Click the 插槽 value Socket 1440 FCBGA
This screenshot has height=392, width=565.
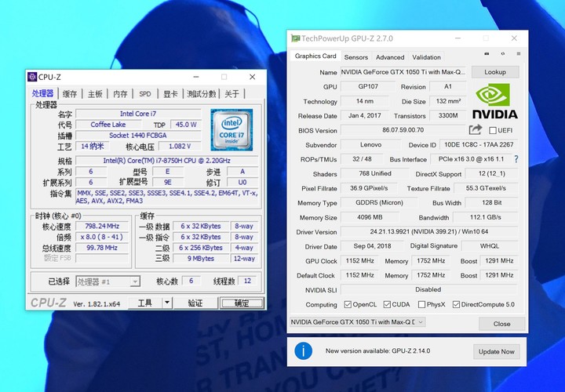[138, 136]
